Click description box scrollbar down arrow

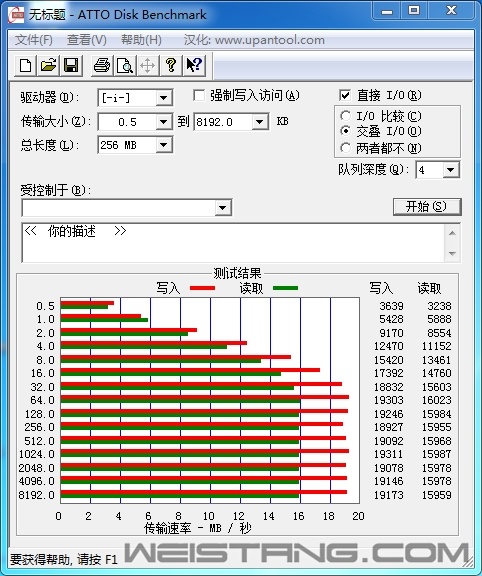pos(452,254)
